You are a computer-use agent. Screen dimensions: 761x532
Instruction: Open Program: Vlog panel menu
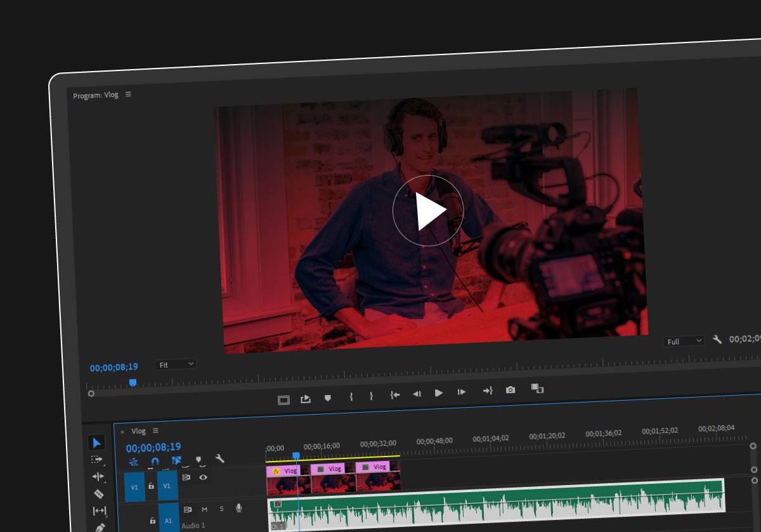[x=128, y=94]
